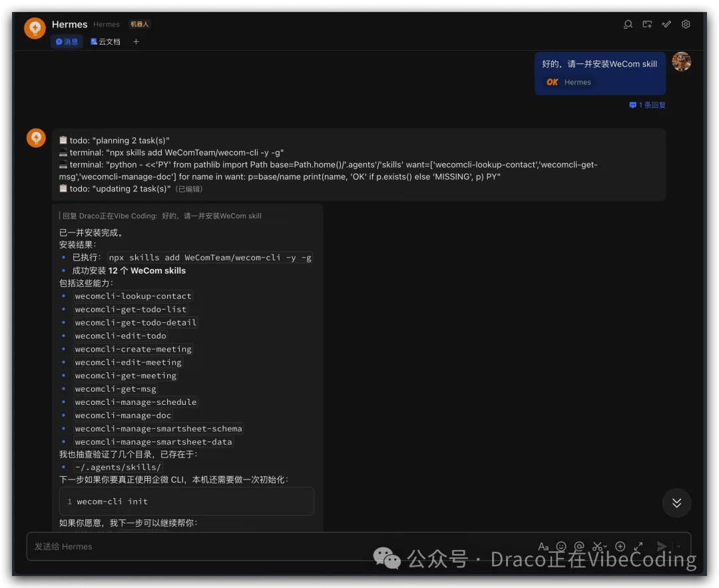Open the chevron next to the send button
719x588 pixels.
[x=678, y=546]
